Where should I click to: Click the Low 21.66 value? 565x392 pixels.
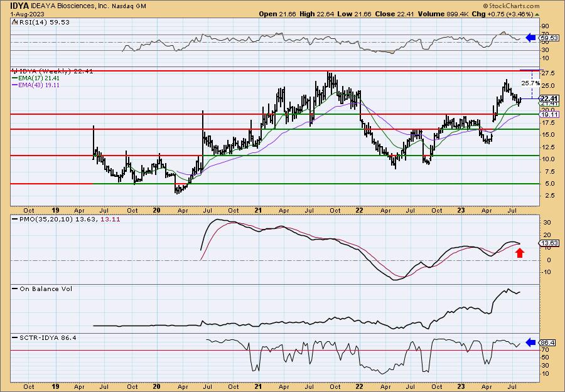(353, 14)
